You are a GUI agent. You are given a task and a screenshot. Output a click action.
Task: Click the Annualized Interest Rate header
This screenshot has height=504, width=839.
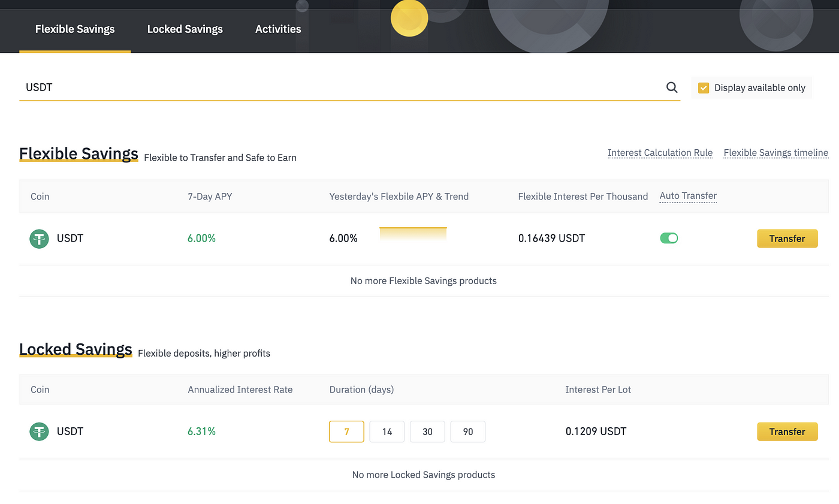[240, 390]
